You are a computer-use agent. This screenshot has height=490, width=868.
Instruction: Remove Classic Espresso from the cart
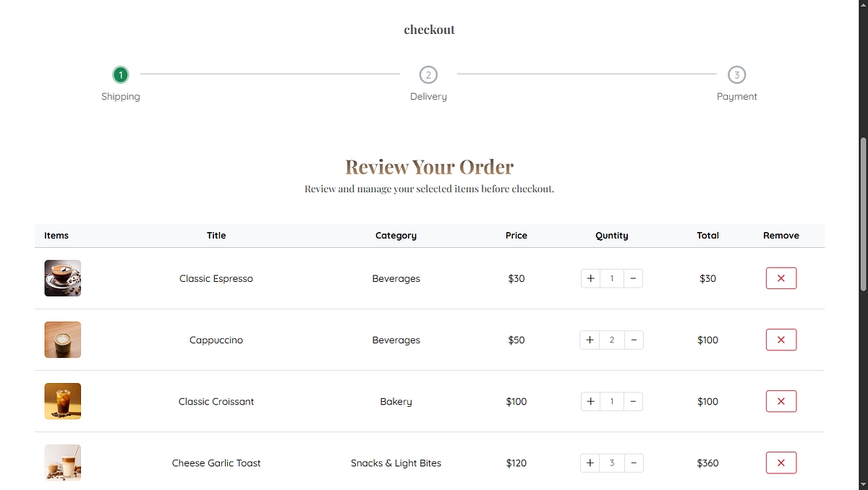coord(781,278)
